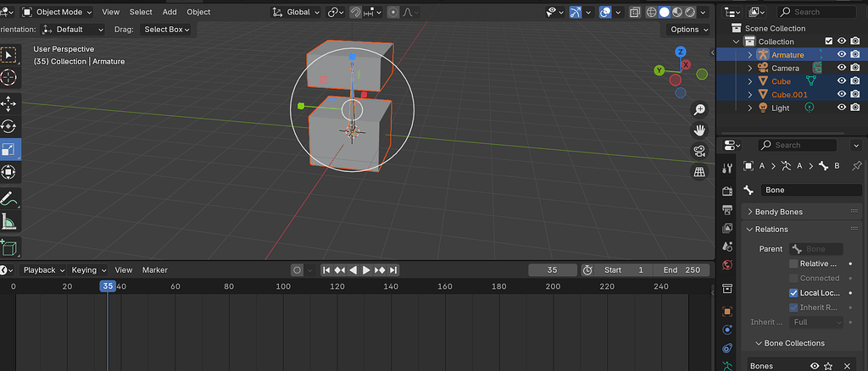The image size is (868, 371).
Task: Click the Options button in the viewport
Action: 688,29
